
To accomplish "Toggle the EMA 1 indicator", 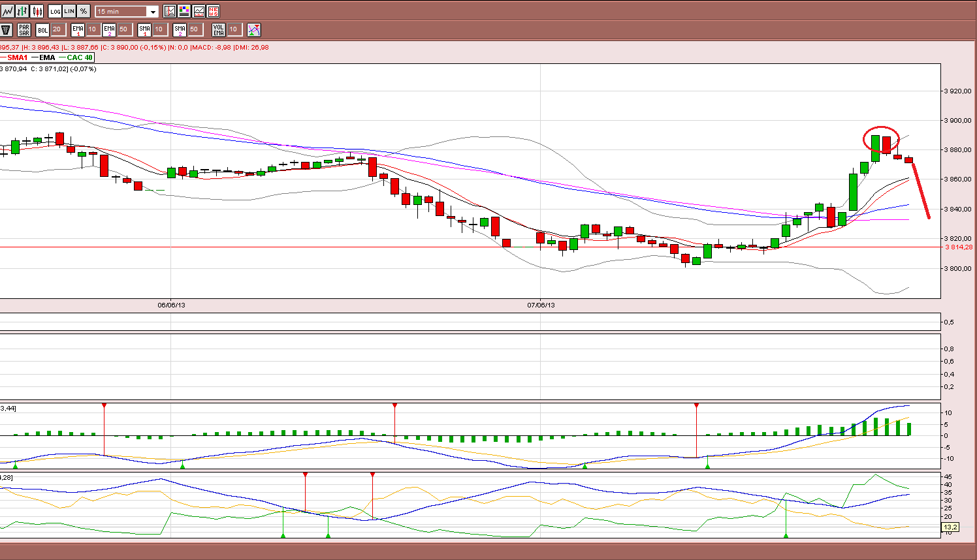I will coord(78,29).
